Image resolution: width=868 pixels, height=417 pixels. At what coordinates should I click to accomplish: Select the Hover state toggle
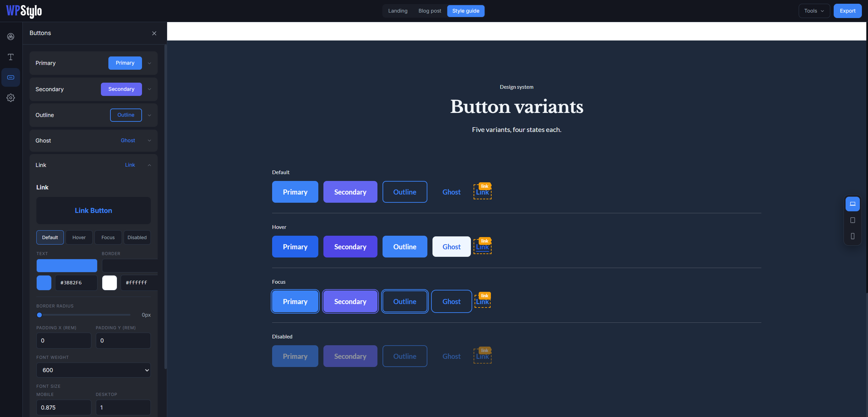(79, 237)
